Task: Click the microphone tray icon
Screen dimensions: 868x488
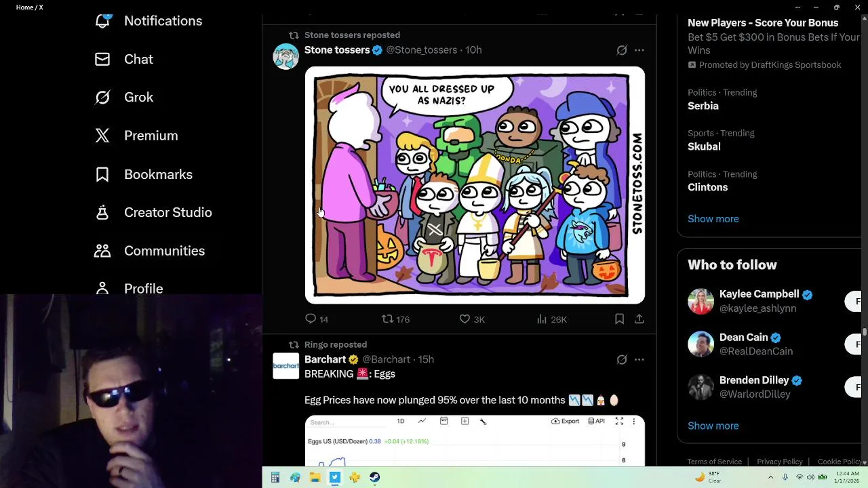Action: pyautogui.click(x=785, y=478)
